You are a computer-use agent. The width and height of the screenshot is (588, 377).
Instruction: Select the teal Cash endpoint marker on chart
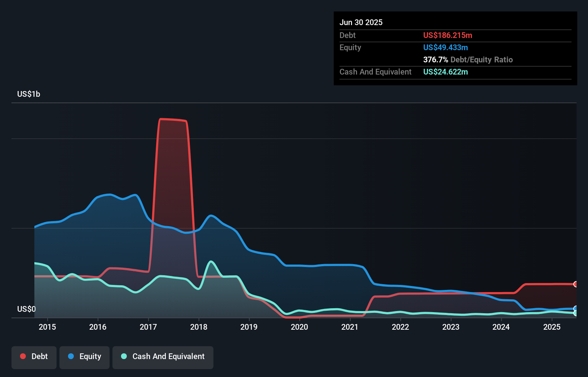pyautogui.click(x=575, y=313)
